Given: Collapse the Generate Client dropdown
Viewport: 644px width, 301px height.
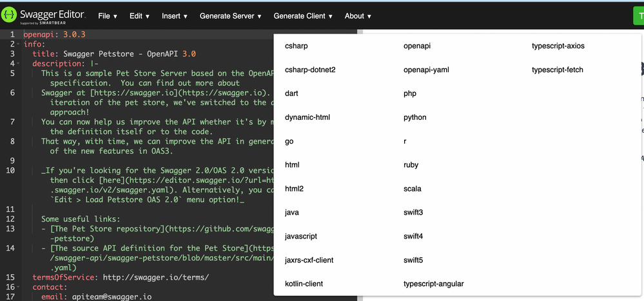Looking at the screenshot, I should (303, 16).
